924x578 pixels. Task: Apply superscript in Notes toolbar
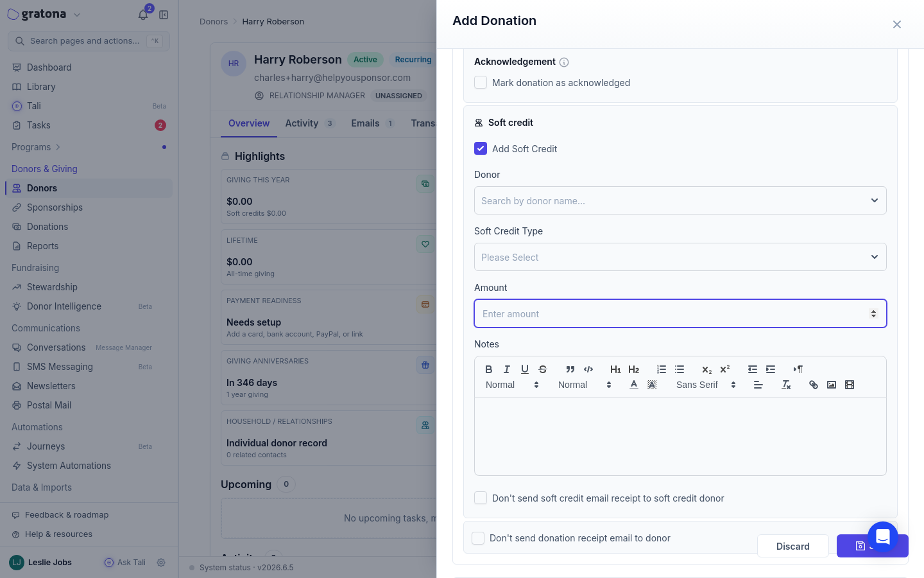click(725, 369)
